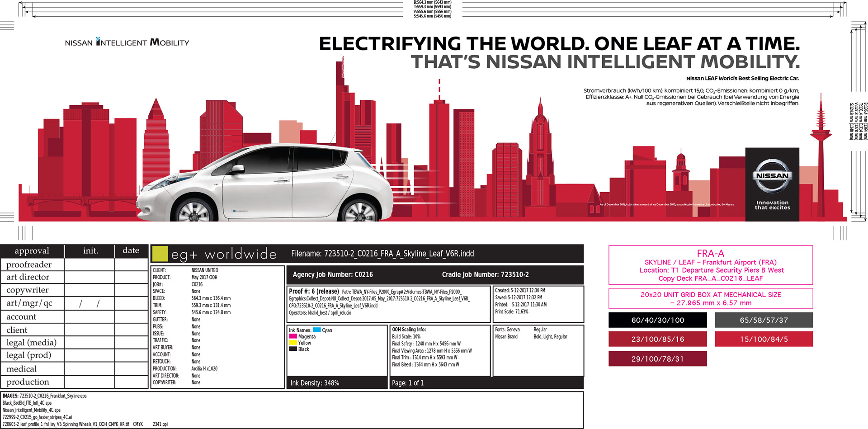
Task: Click the 'Build Scale: 10%' line
Action: tap(406, 337)
